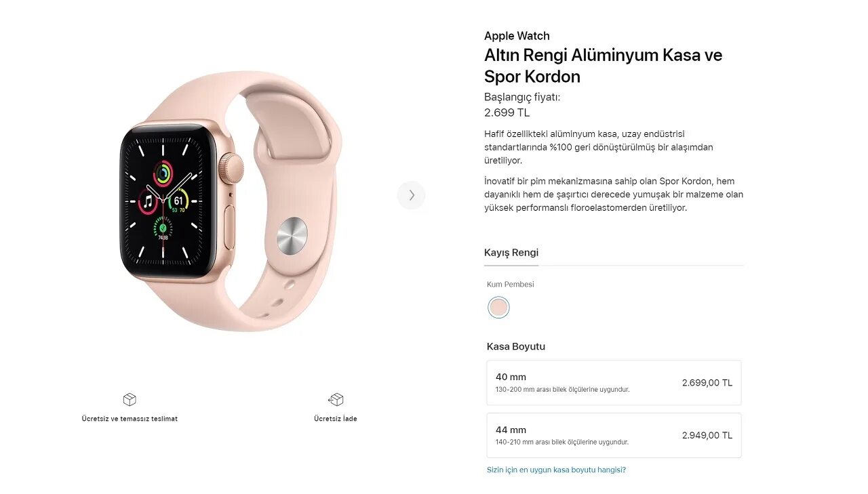Click the Kasa Boyutu section heading
The height and width of the screenshot is (494, 868).
click(x=516, y=346)
